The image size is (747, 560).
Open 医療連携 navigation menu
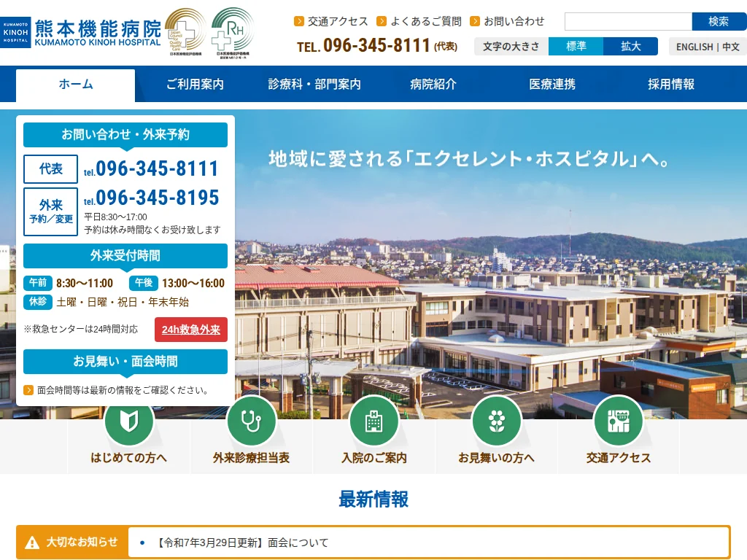[x=552, y=85]
